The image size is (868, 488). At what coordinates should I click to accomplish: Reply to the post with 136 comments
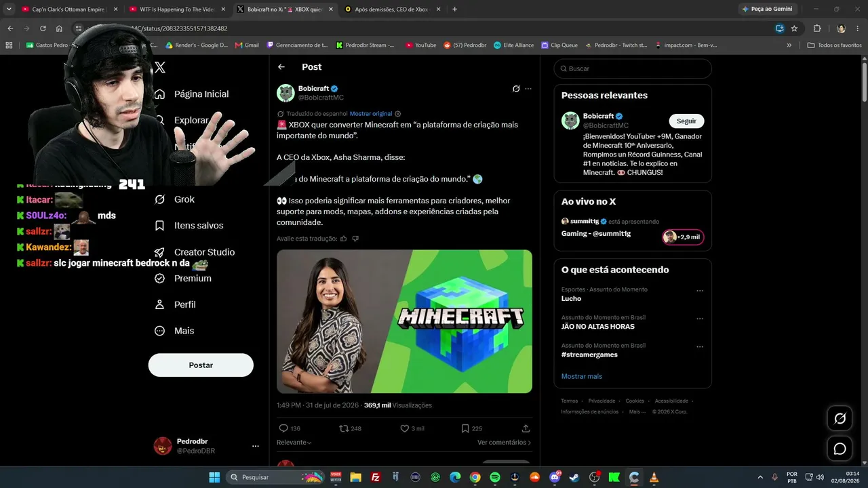290,428
